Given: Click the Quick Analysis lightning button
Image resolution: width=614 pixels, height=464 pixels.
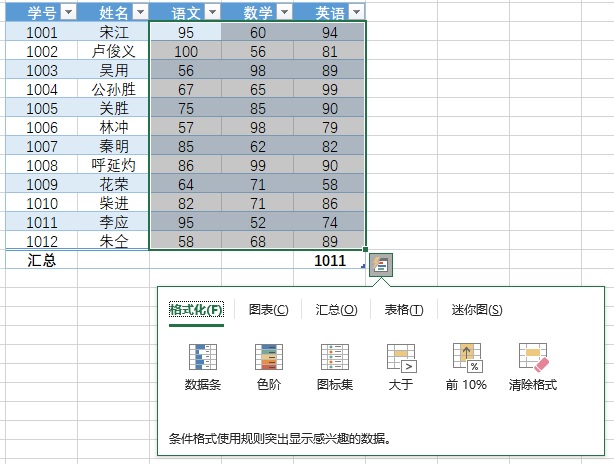Looking at the screenshot, I should [381, 265].
